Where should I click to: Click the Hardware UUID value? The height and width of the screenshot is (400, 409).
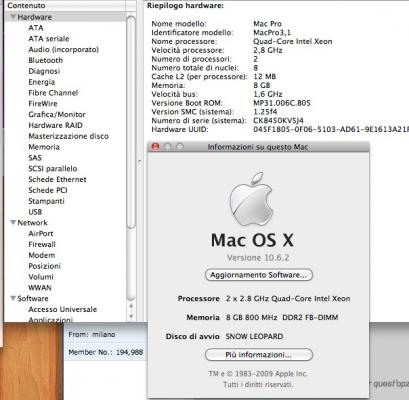[x=331, y=129]
